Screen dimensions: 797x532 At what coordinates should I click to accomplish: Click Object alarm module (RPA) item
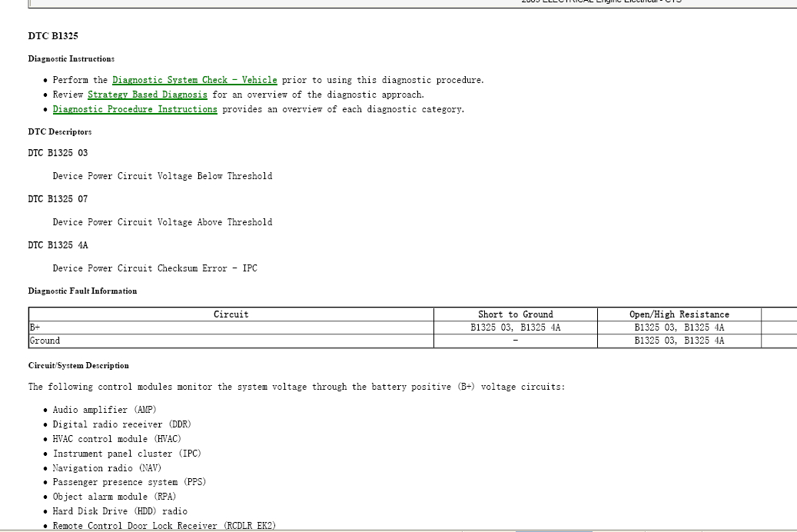pos(115,497)
